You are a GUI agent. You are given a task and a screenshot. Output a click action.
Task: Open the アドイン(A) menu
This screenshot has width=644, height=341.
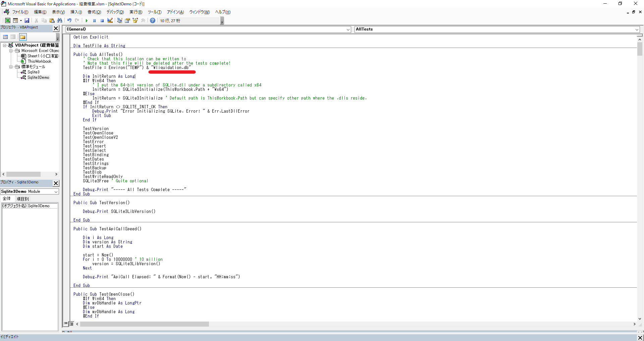click(x=175, y=12)
